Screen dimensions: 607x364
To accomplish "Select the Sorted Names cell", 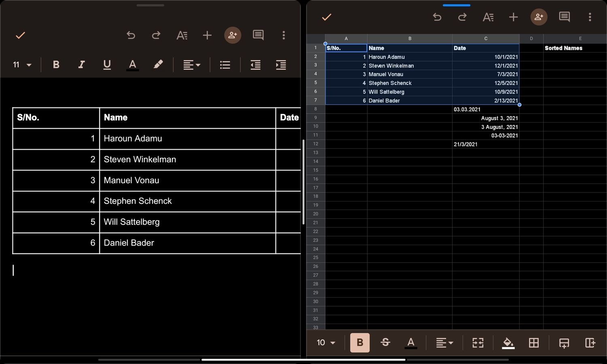I will pos(575,48).
